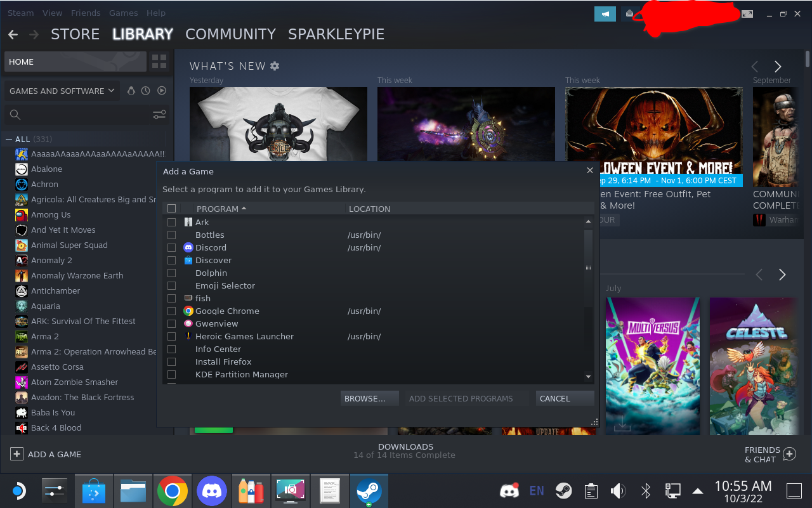812x508 pixels.
Task: Open the View menu
Action: coord(53,13)
